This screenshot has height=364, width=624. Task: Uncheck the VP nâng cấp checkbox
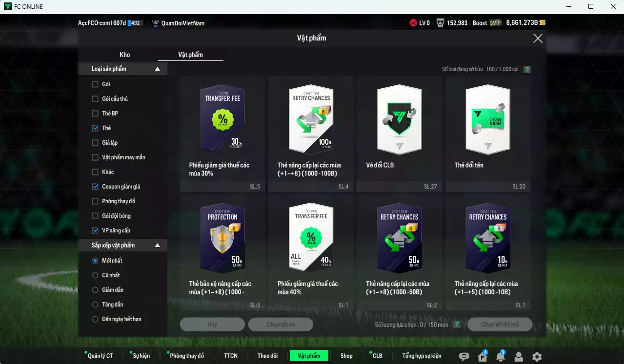click(x=95, y=230)
